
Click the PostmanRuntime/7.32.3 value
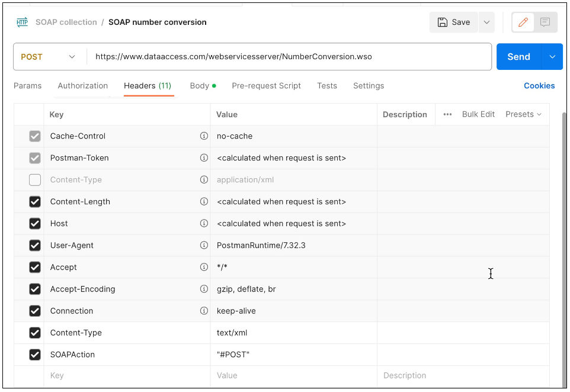pos(261,245)
